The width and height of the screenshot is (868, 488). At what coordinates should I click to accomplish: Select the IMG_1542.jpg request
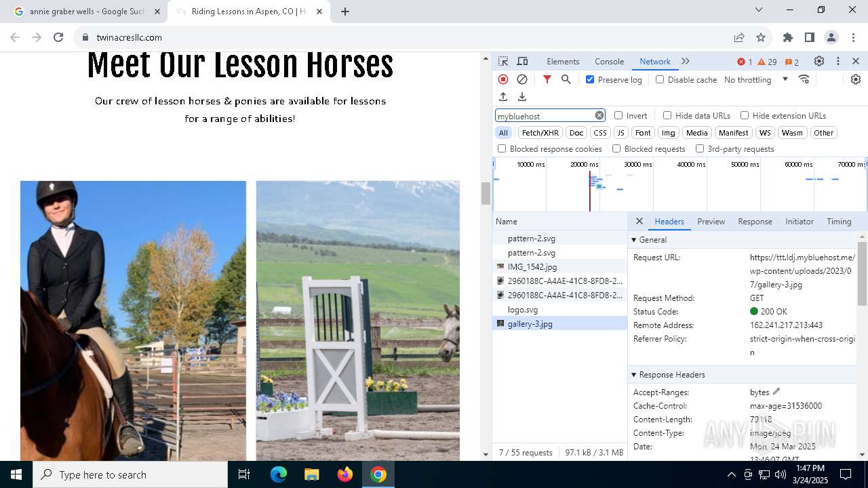[x=560, y=266]
